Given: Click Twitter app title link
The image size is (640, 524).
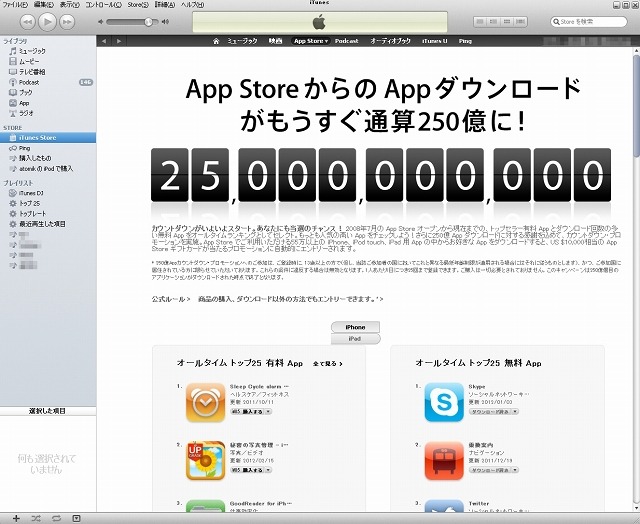Looking at the screenshot, I should (478, 504).
